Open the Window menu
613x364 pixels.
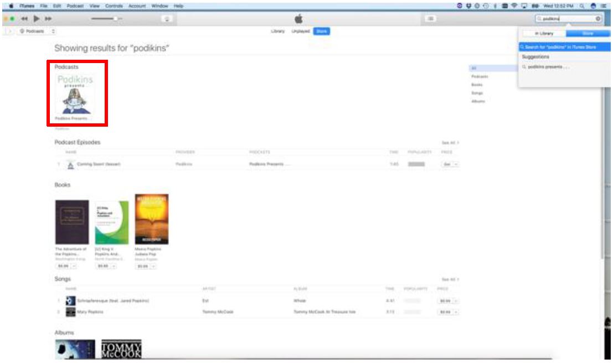coord(159,6)
